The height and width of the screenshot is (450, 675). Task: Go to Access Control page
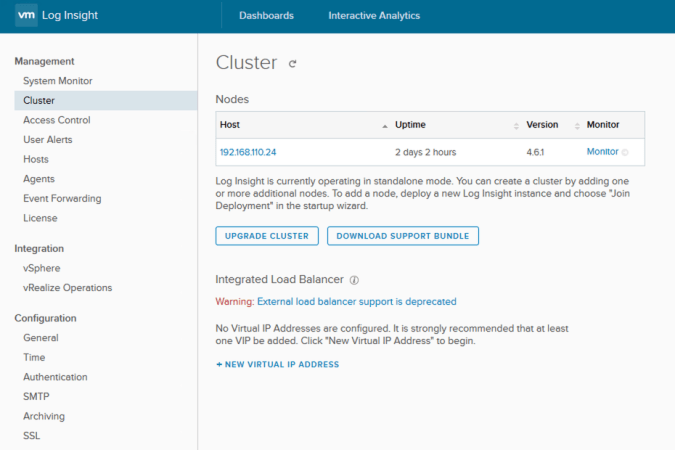click(x=57, y=120)
